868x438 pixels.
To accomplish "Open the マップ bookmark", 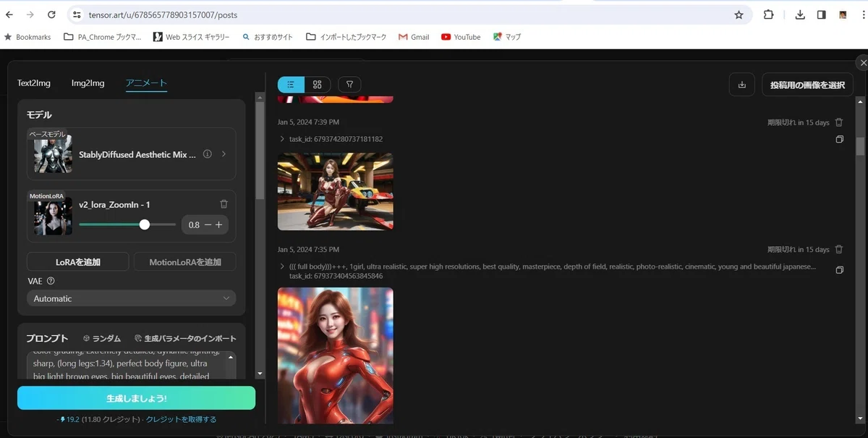I will tap(507, 37).
